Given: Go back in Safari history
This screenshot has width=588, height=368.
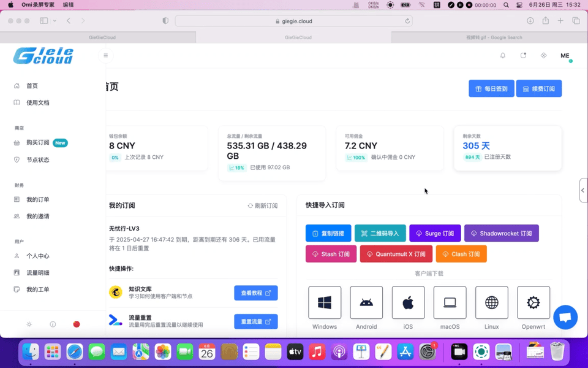Looking at the screenshot, I should 69,21.
